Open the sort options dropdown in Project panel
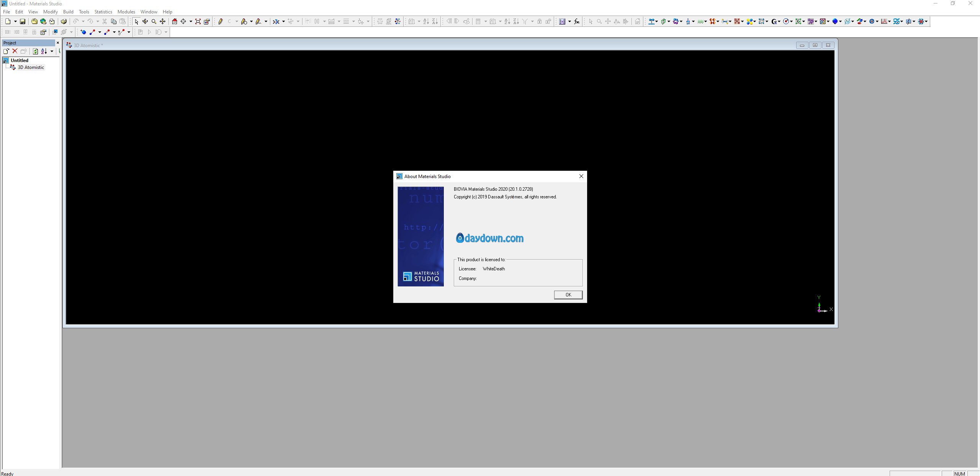 point(52,51)
